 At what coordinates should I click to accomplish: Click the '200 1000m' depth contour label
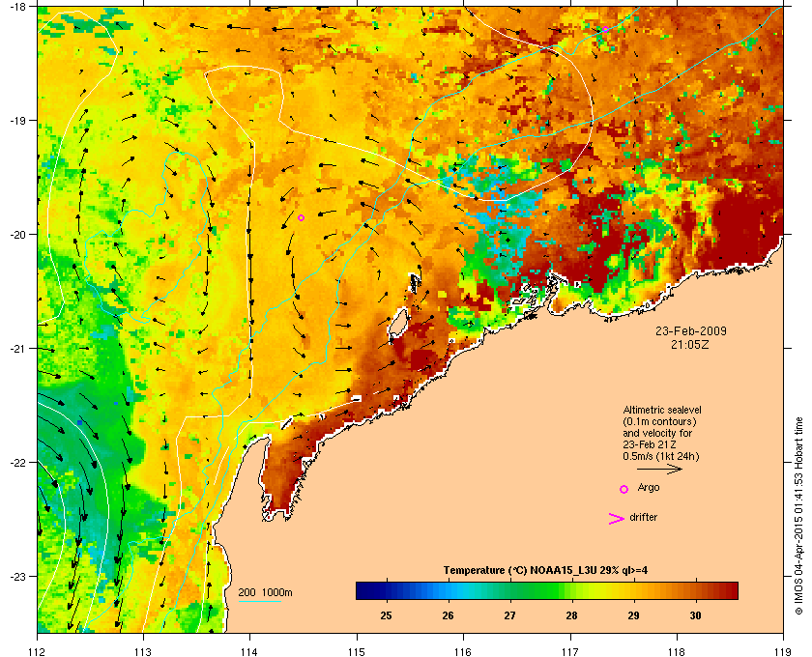(x=265, y=592)
